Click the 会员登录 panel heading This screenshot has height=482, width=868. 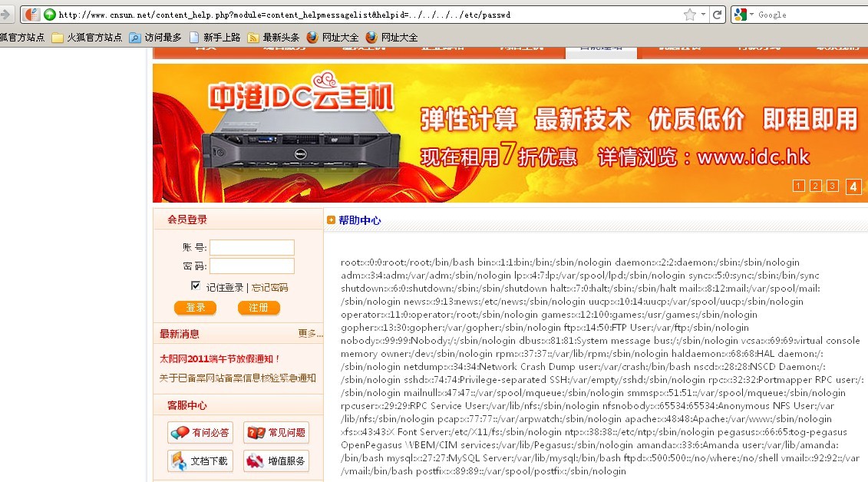click(x=187, y=220)
